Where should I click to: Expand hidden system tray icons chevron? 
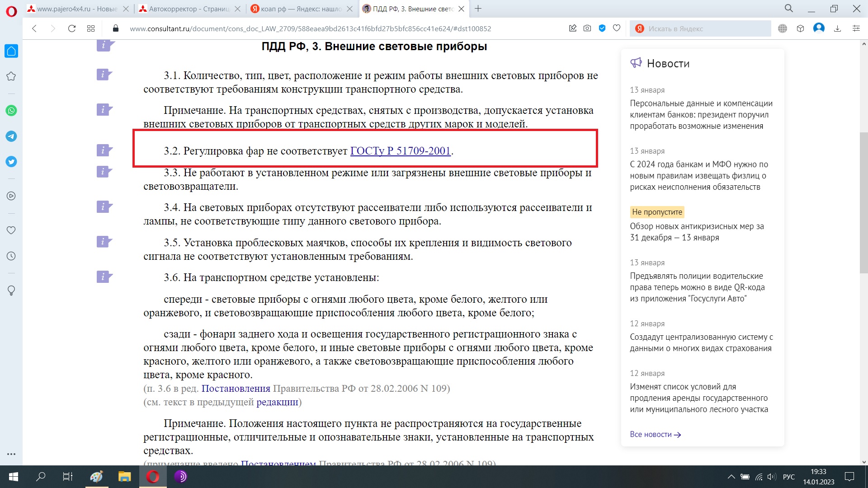(x=731, y=477)
